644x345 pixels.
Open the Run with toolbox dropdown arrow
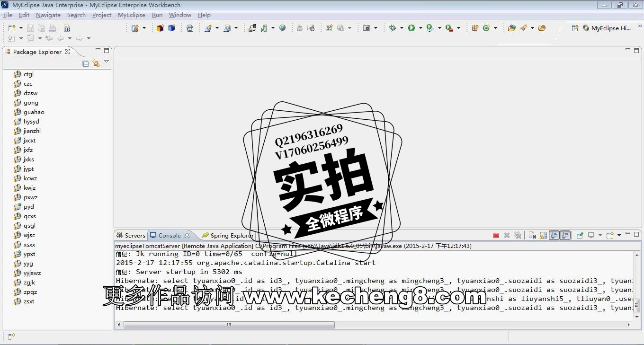pos(458,28)
